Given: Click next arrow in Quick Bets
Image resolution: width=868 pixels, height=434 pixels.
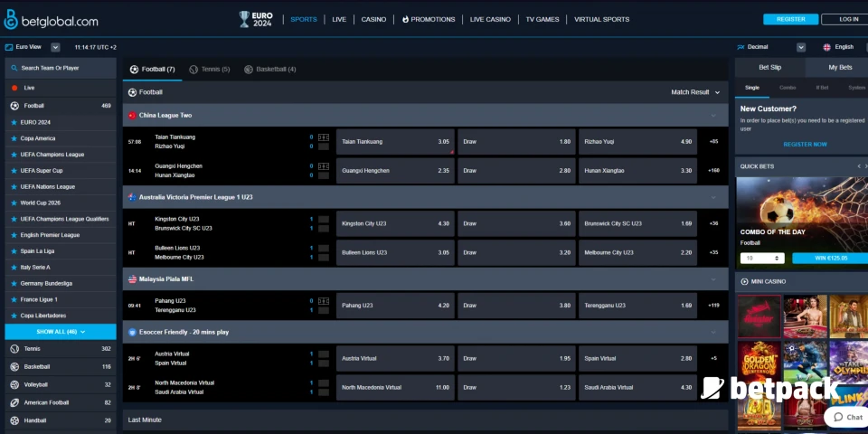Looking at the screenshot, I should coord(866,166).
